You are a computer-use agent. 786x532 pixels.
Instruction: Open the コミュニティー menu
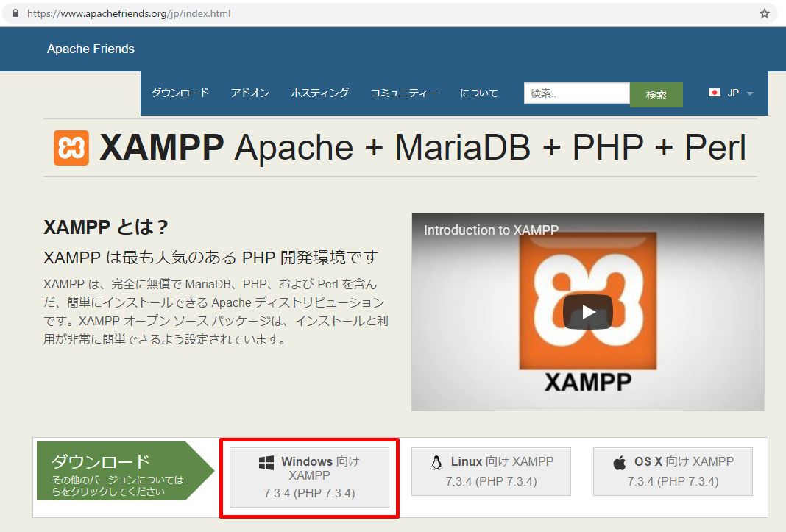tap(404, 93)
